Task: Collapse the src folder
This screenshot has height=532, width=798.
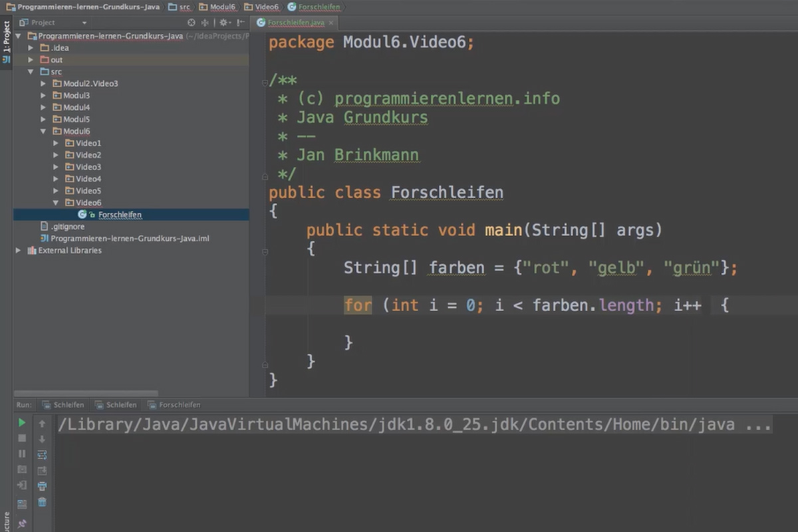Action: pos(31,72)
